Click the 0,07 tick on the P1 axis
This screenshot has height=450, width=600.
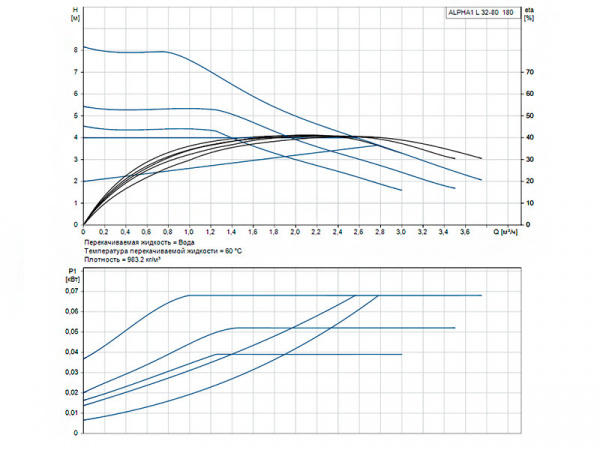pyautogui.click(x=72, y=291)
